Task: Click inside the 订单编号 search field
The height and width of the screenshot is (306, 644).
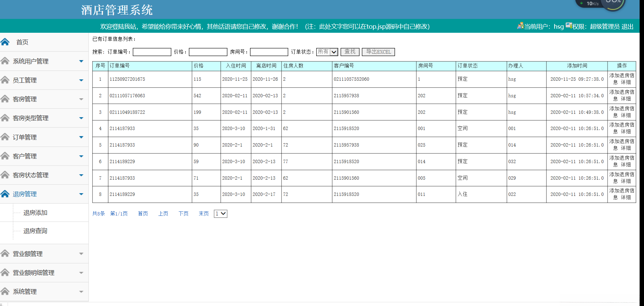Action: (x=152, y=52)
